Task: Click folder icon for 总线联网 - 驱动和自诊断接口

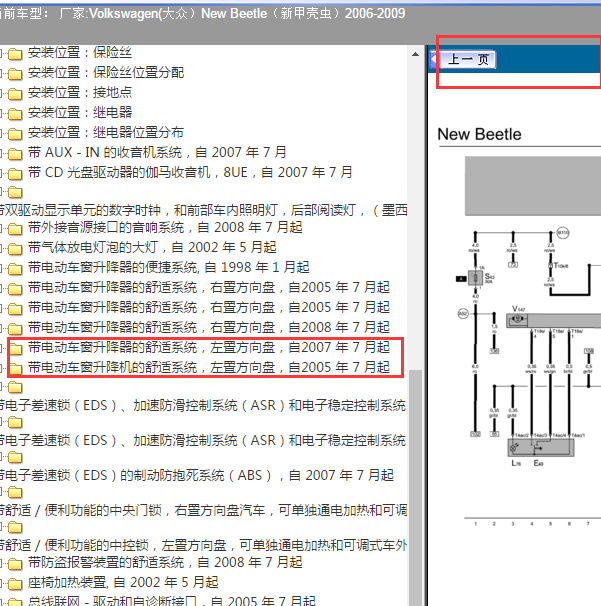Action: (x=15, y=602)
